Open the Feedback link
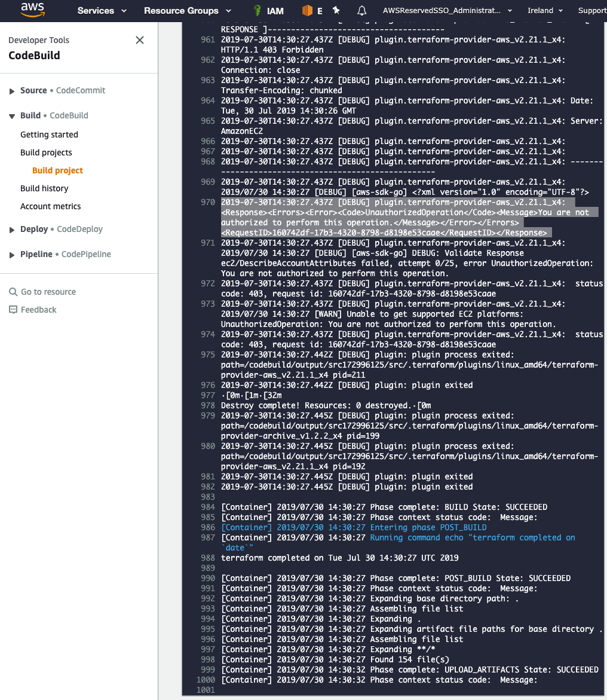Screen dimensions: 607x700 pyautogui.click(x=38, y=310)
